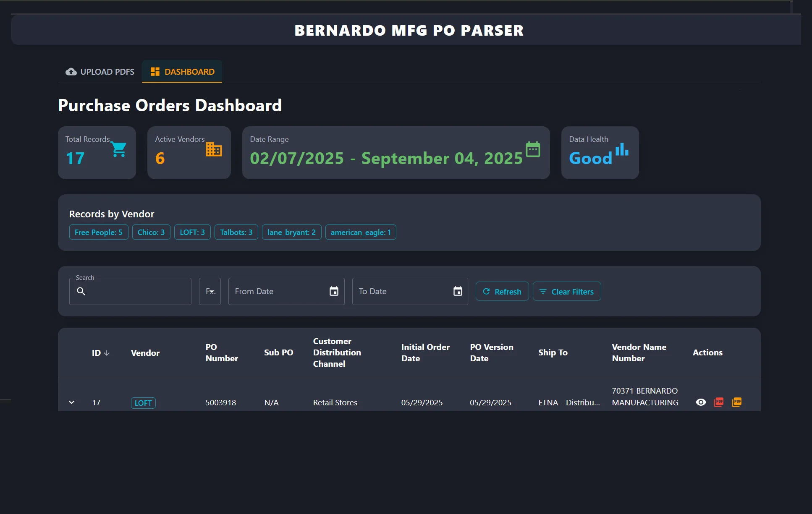Click the Retail Stores cell

[335, 403]
